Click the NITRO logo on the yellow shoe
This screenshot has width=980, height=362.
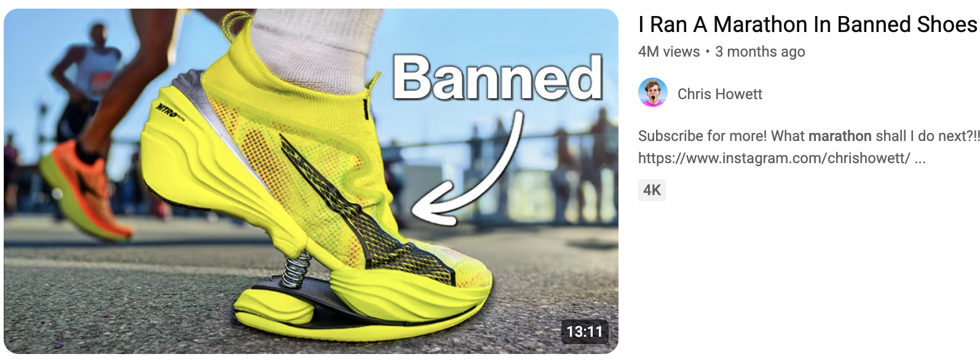click(169, 111)
